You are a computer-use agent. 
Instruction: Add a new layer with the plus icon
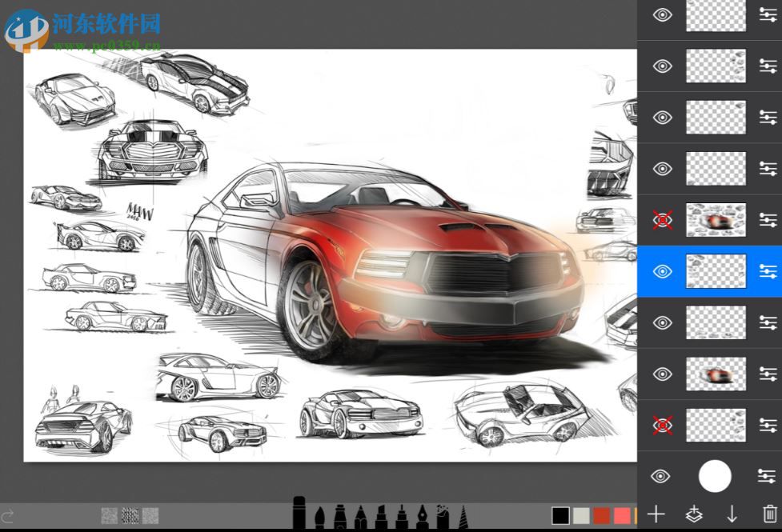click(x=656, y=514)
